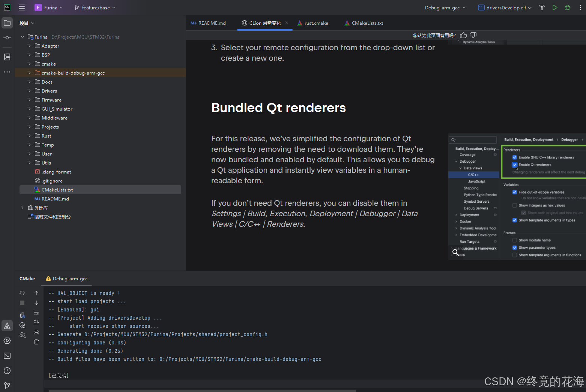Expand the external libraries node
This screenshot has width=586, height=392.
point(23,208)
